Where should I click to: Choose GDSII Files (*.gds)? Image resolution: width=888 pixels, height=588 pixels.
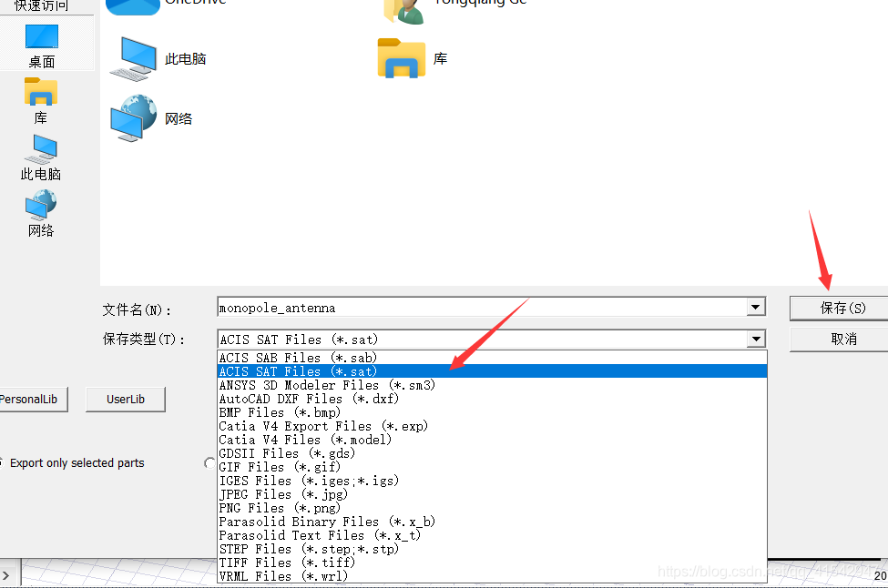(x=492, y=453)
